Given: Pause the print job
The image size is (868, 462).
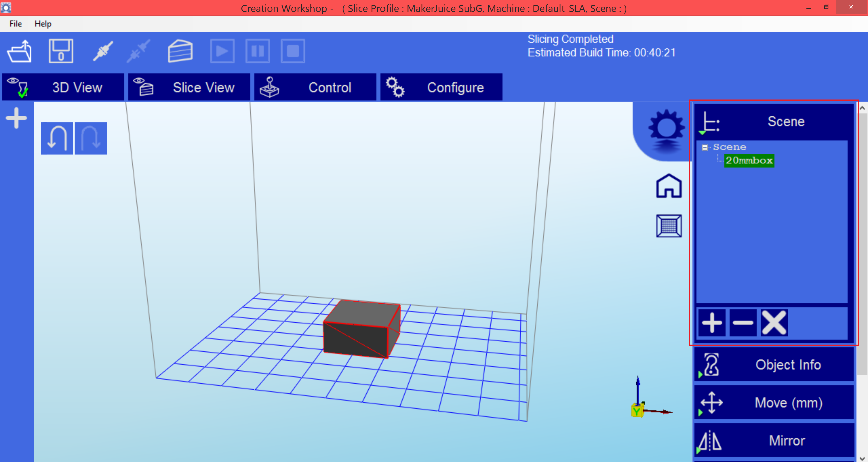Looking at the screenshot, I should (x=257, y=51).
